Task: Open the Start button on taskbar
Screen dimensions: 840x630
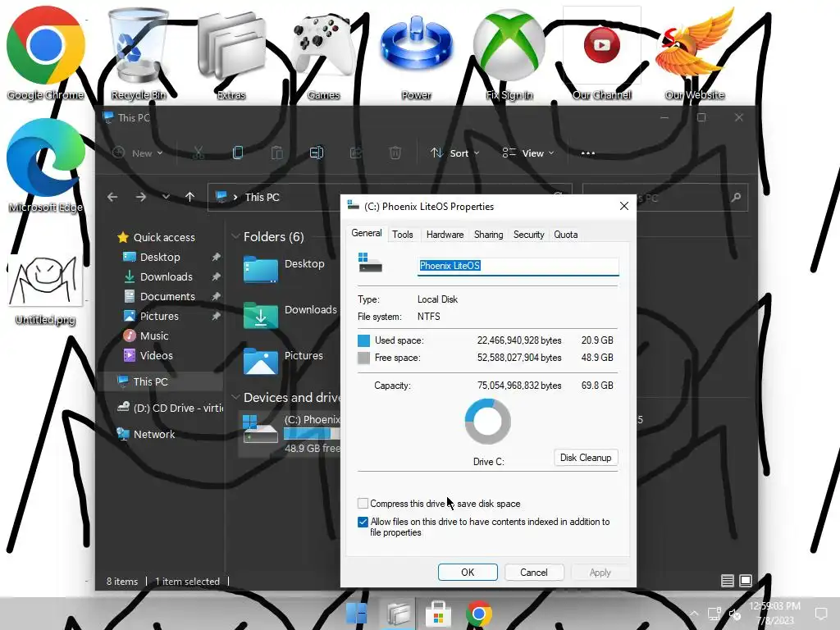Action: point(356,614)
